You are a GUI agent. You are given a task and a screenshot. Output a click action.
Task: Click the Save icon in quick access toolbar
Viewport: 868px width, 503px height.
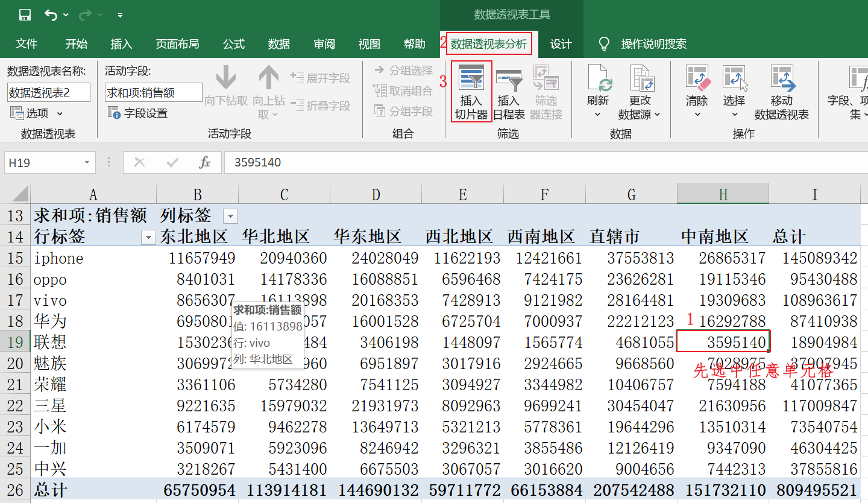[x=25, y=15]
